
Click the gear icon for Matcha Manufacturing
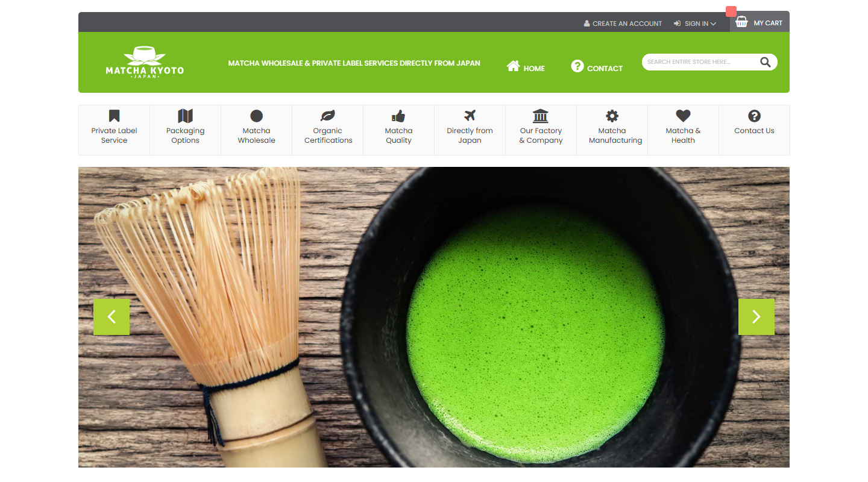[612, 116]
